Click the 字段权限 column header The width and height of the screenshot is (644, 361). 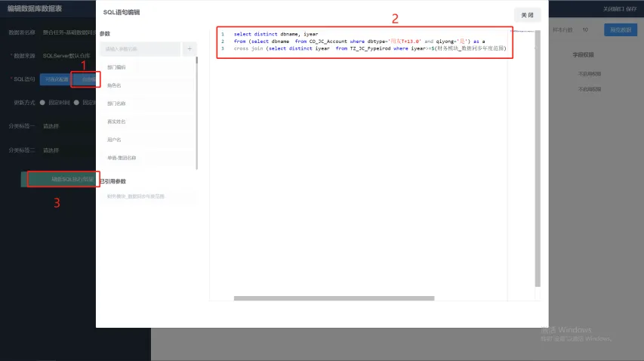(x=583, y=54)
